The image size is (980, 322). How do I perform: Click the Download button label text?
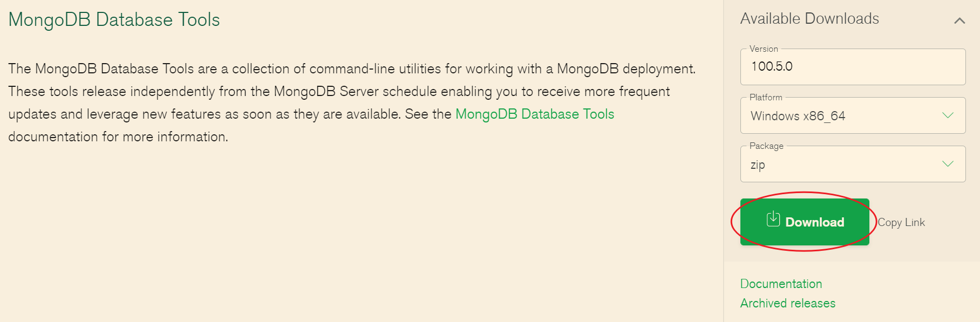(x=816, y=222)
